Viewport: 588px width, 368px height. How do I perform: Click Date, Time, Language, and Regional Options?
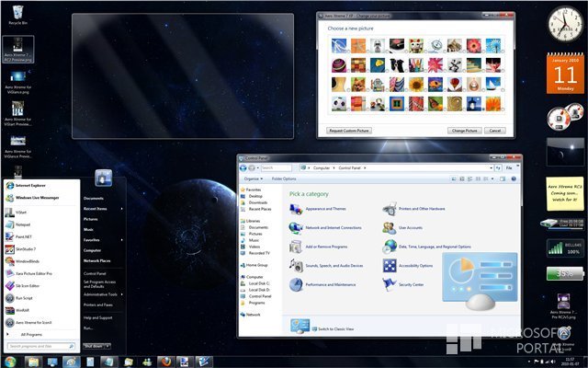click(435, 247)
